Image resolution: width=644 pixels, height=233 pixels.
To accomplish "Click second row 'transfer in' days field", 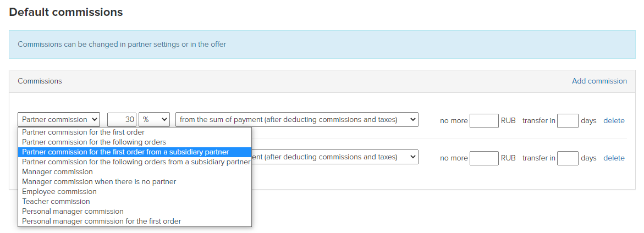I will [568, 158].
